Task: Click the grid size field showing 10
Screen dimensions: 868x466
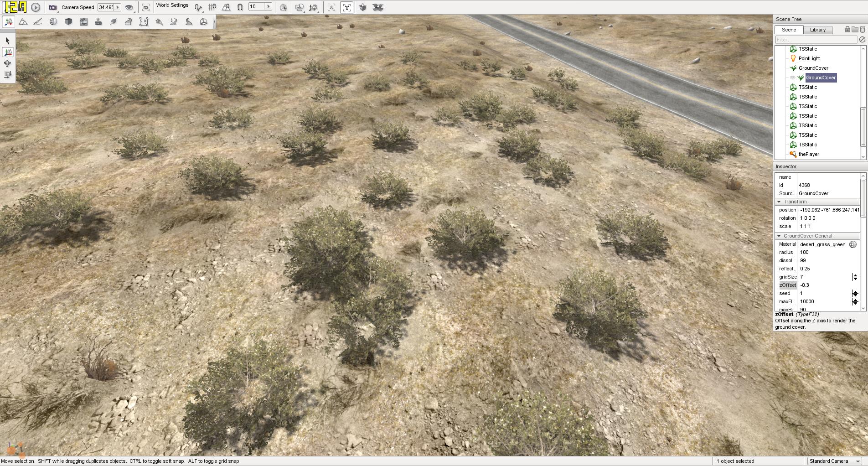Action: (256, 7)
